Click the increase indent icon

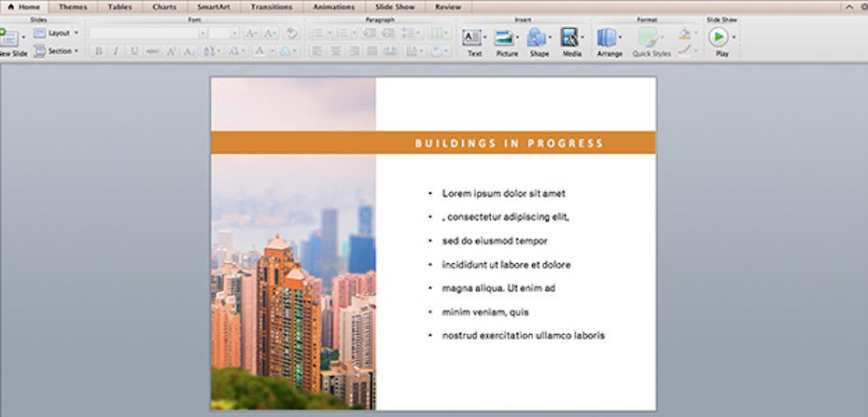(388, 34)
